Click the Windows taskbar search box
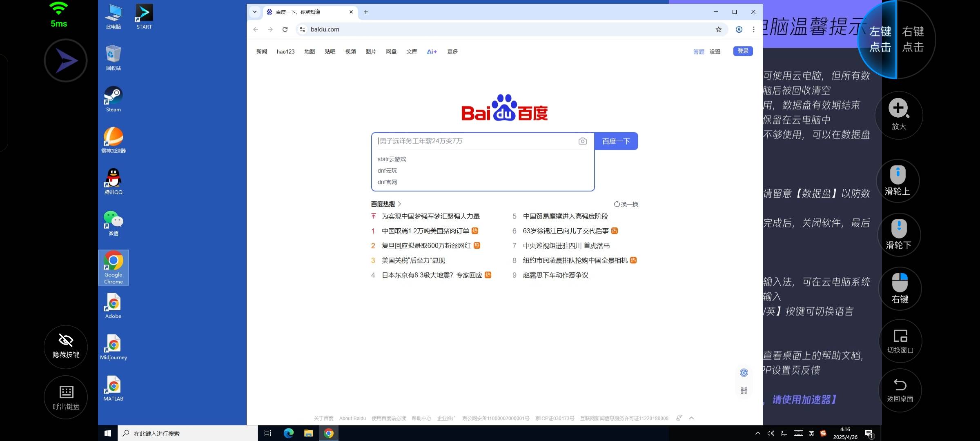This screenshot has width=980, height=441. pos(188,433)
